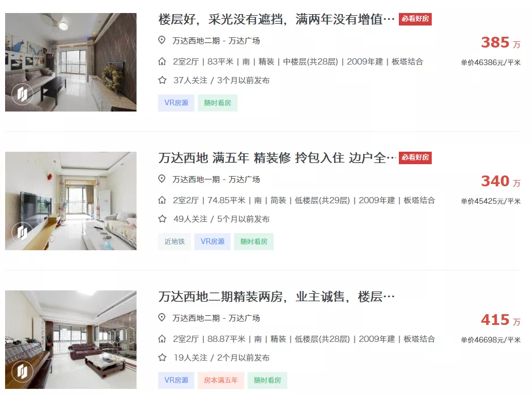
Task: Click the VR icon on the 415万 listing photo
Action: [23, 371]
